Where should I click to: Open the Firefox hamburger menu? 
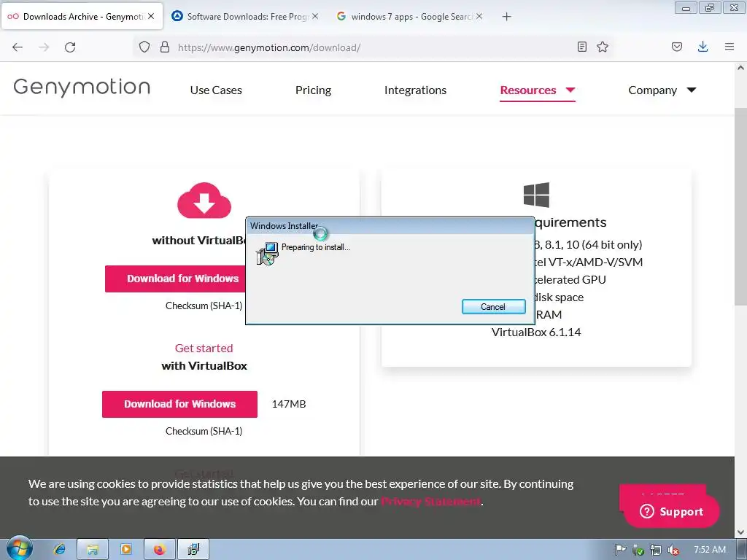[729, 47]
